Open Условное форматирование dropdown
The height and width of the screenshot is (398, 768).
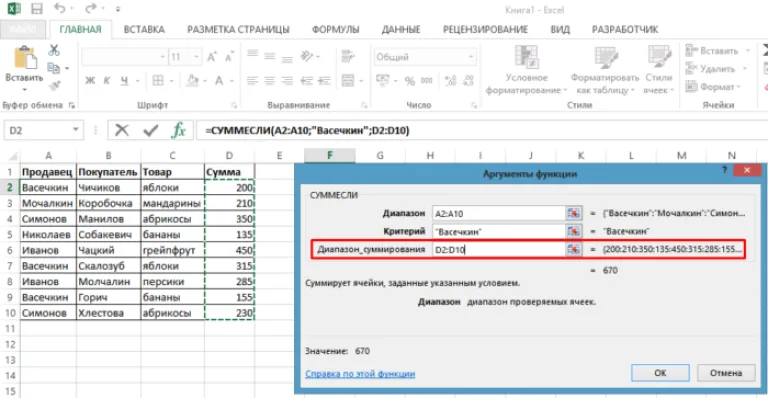(x=527, y=70)
